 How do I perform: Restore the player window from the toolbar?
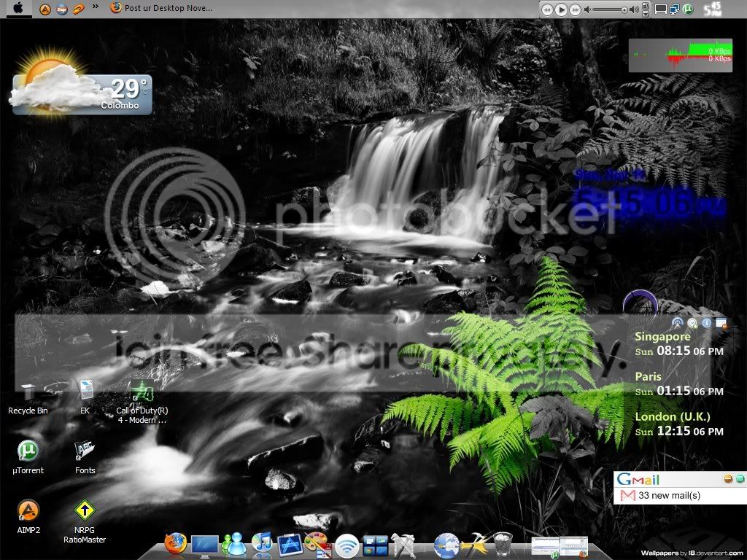646,6
